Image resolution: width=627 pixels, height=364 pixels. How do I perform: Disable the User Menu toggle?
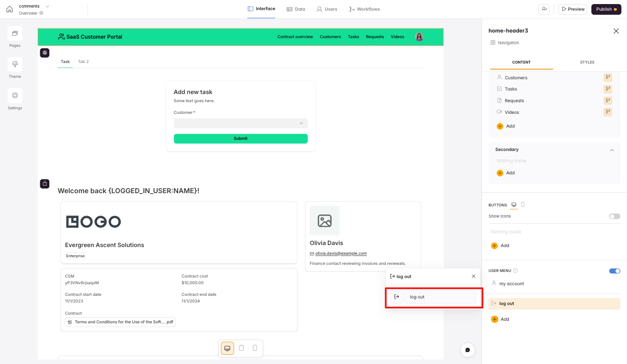[614, 271]
